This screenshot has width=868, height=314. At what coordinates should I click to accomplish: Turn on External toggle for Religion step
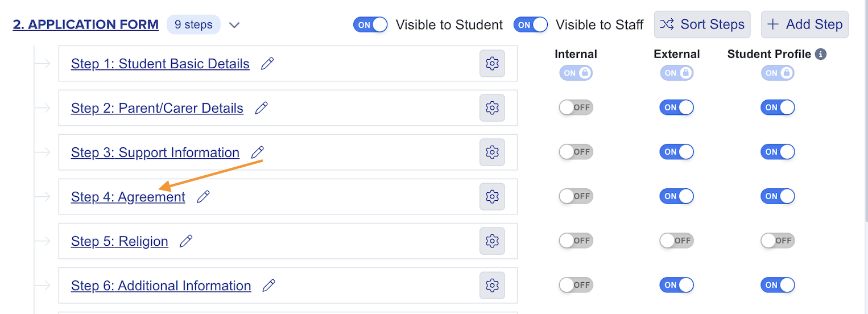click(x=676, y=241)
